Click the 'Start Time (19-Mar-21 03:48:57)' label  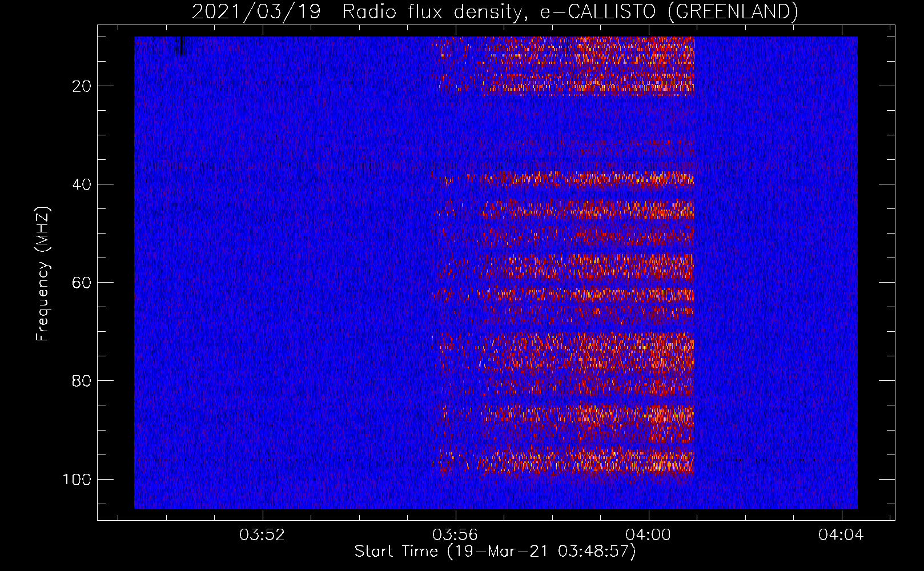pyautogui.click(x=495, y=552)
